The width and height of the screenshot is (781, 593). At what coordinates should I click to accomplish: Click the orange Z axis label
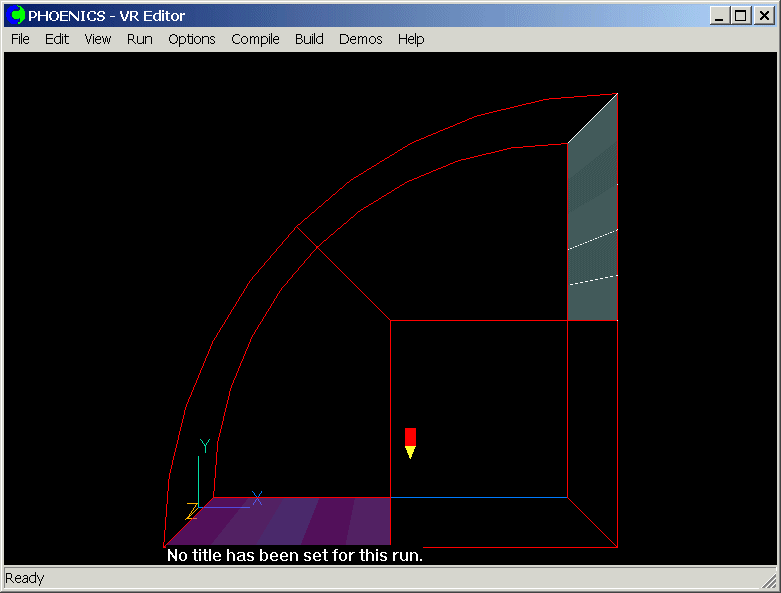click(x=191, y=511)
